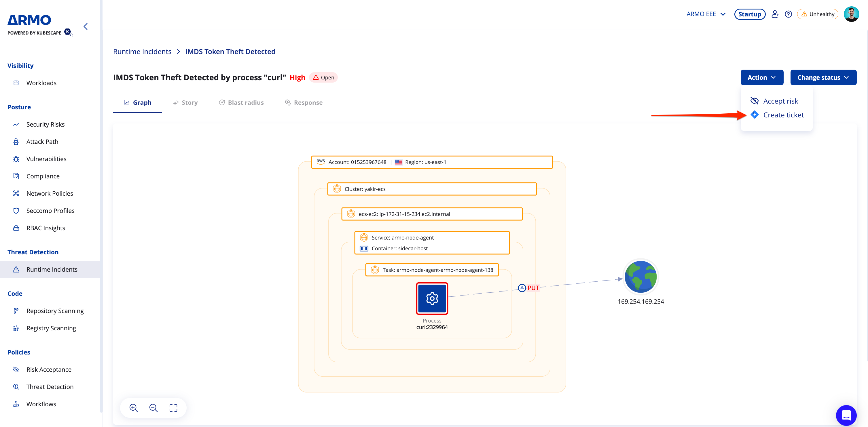Expand the Action dropdown button

click(x=761, y=77)
